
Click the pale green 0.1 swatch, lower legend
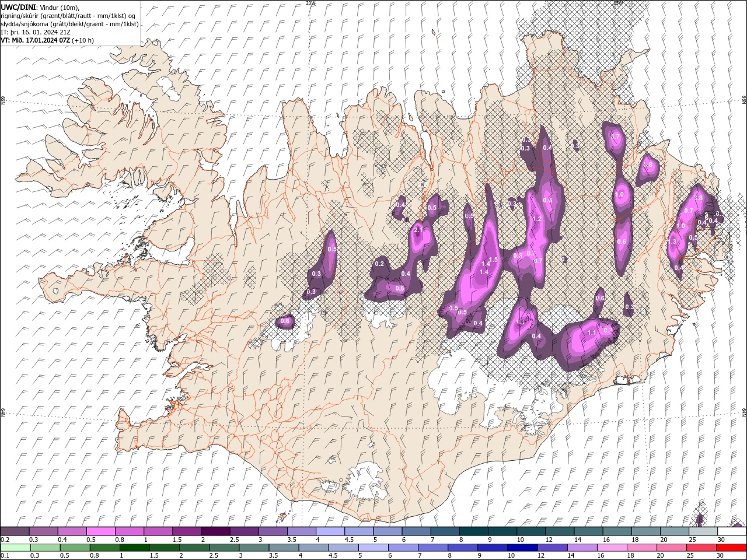point(15,548)
